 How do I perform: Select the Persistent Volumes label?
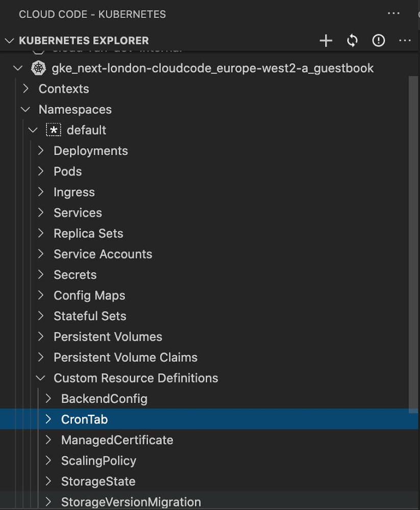[x=108, y=337]
